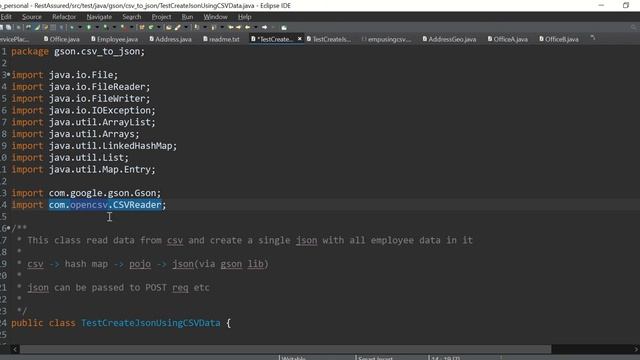Click the import com.google.gson.Gson line

coord(86,193)
